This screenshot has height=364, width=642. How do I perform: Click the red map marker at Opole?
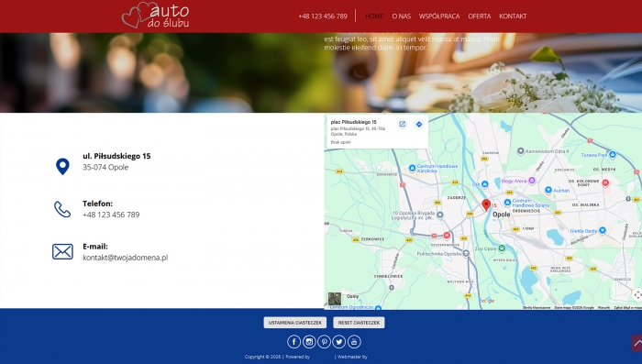pyautogui.click(x=486, y=204)
